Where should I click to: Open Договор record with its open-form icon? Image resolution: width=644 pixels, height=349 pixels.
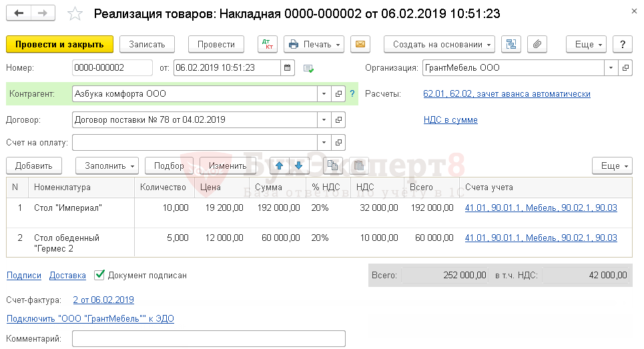click(338, 120)
